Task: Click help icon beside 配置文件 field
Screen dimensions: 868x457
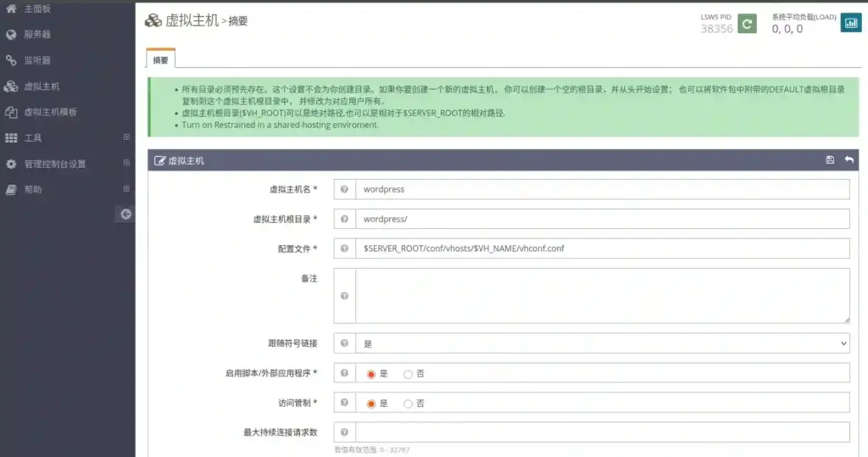Action: (x=344, y=248)
